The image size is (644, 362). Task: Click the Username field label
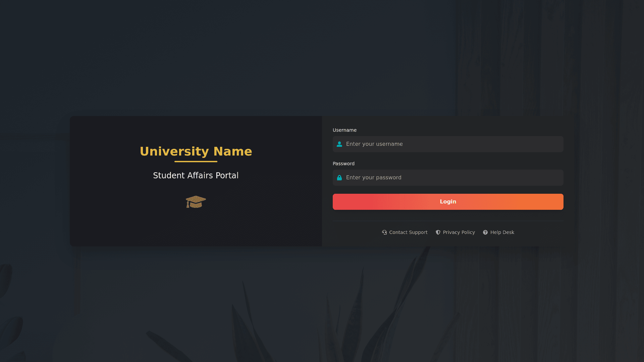pyautogui.click(x=344, y=130)
